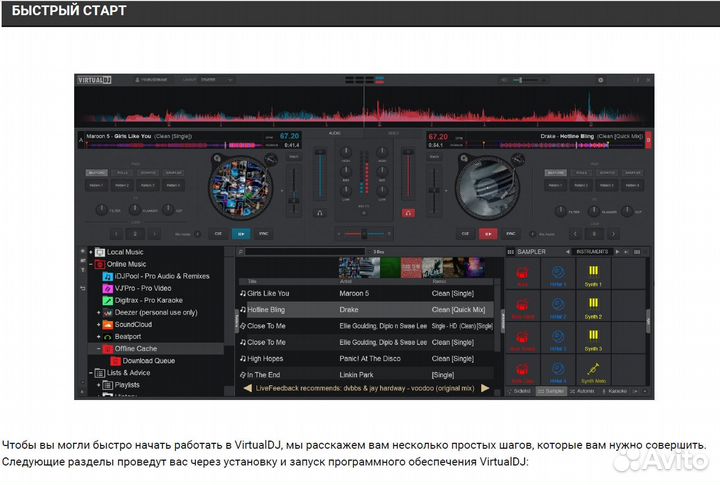This screenshot has width=720, height=485.
Task: Adjust the left channel volume fader
Action: point(320,152)
